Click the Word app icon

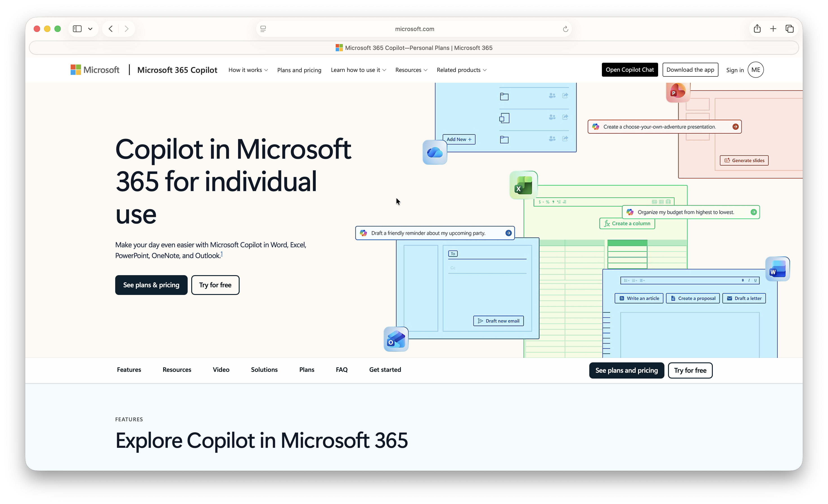click(777, 269)
